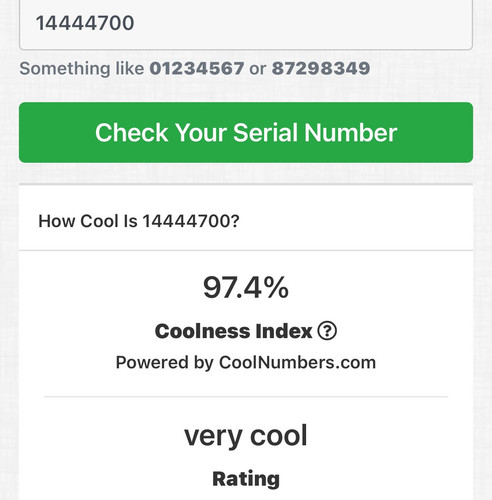Click the 97.4% coolness score
This screenshot has width=492, height=500.
tap(246, 287)
